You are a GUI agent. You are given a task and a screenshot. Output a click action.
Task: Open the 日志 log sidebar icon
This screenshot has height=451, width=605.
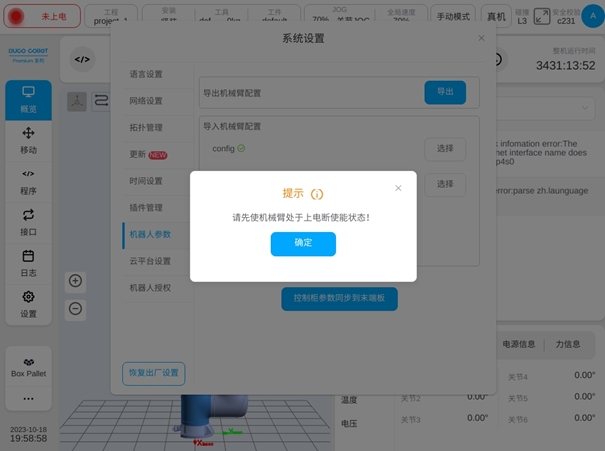tap(28, 263)
